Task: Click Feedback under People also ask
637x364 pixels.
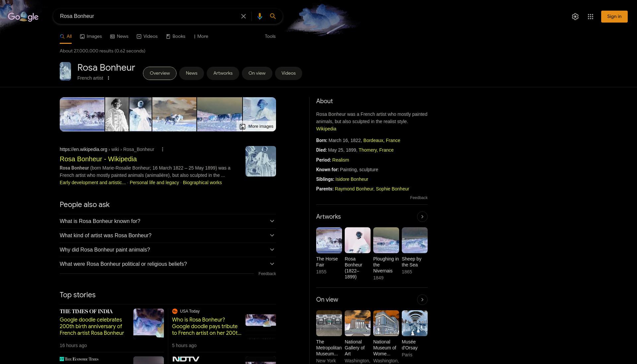Action: click(x=267, y=274)
